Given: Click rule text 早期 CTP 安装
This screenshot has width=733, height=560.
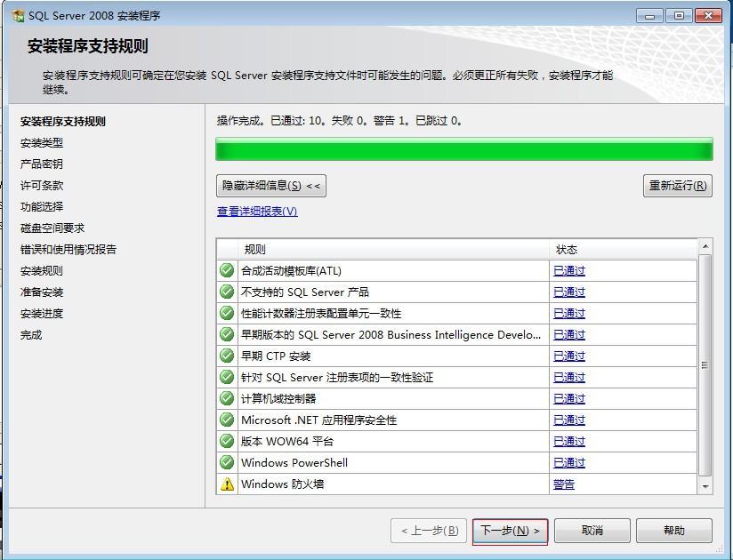Looking at the screenshot, I should click(276, 356).
